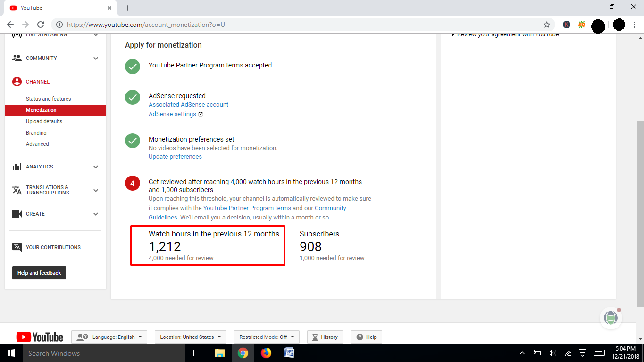The width and height of the screenshot is (644, 362).
Task: Open Advanced channel settings
Action: [37, 144]
